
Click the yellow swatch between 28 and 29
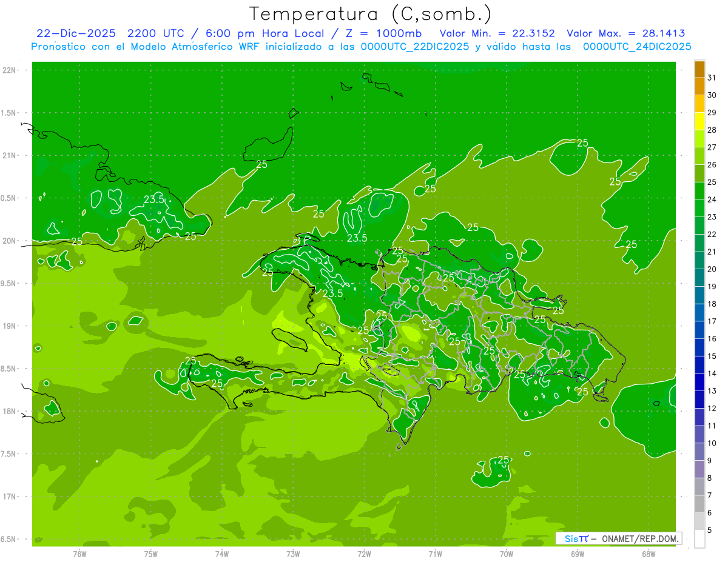pyautogui.click(x=699, y=121)
